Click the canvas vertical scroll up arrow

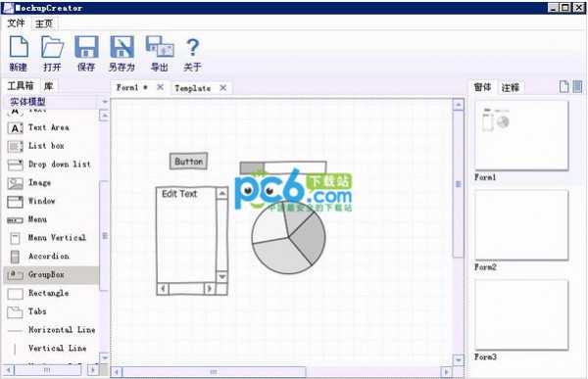(x=459, y=105)
